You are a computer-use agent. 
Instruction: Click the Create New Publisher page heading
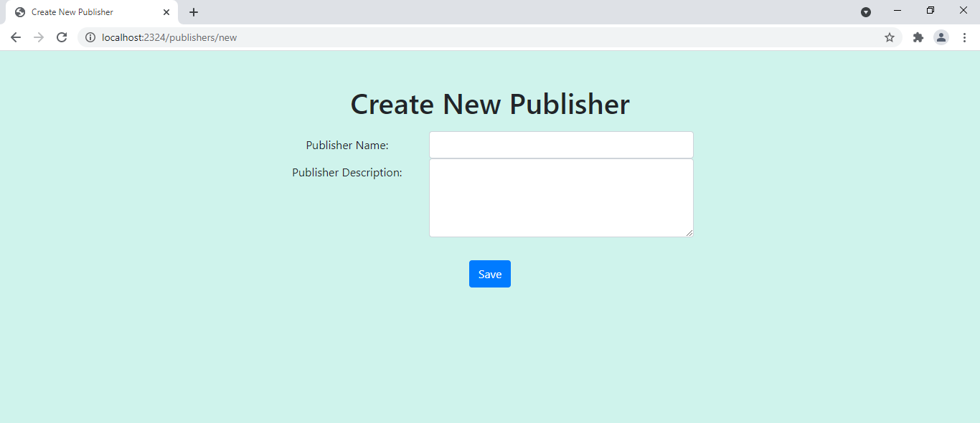489,104
